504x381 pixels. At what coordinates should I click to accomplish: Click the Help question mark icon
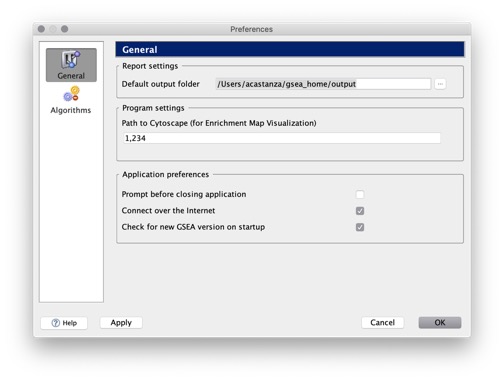point(55,323)
